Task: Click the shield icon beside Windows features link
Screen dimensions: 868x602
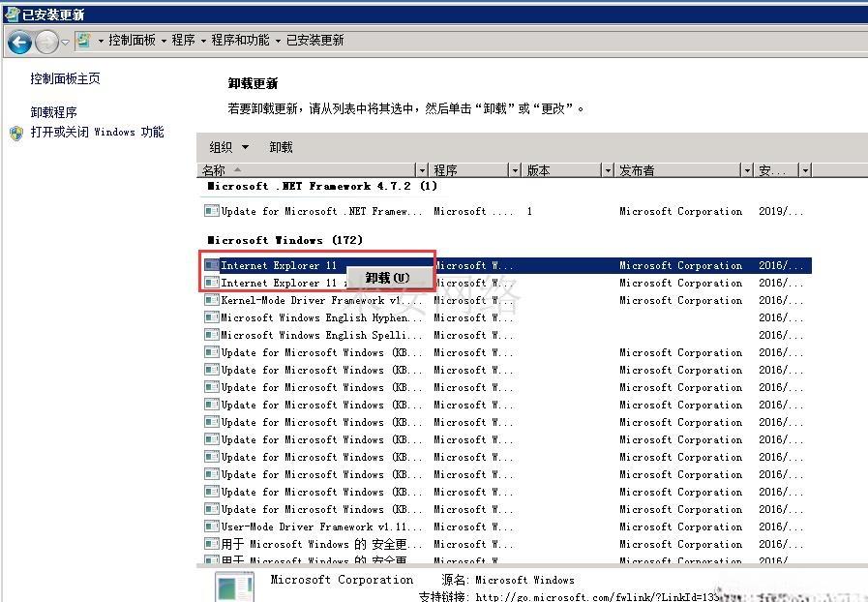Action: click(16, 133)
